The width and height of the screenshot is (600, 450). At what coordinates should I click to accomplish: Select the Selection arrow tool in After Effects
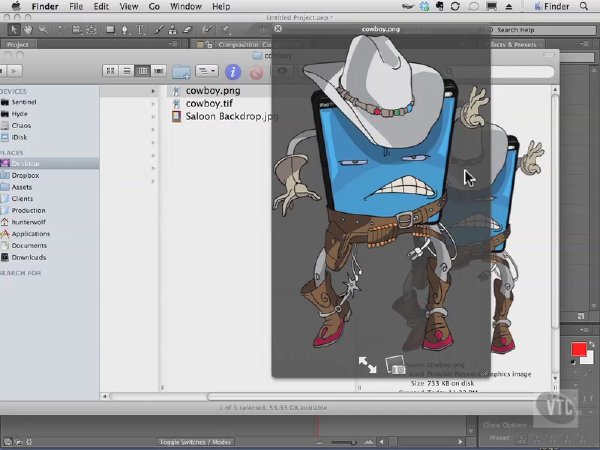tap(13, 29)
